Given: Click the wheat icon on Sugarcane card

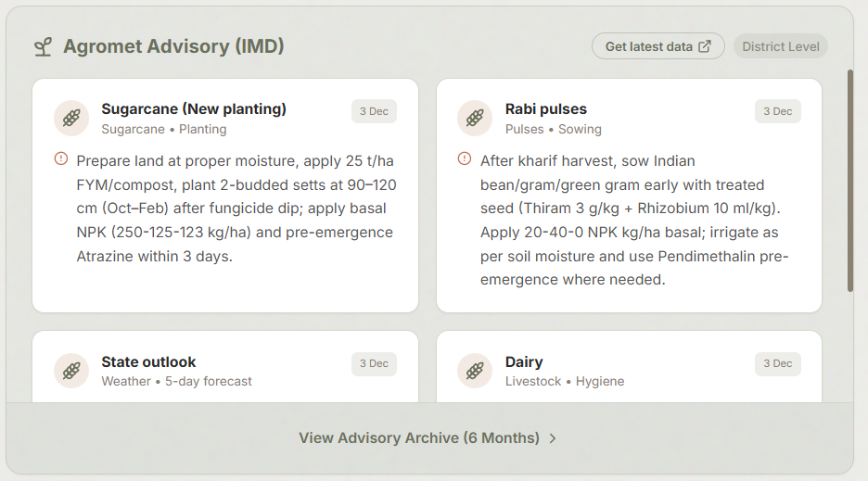Looking at the screenshot, I should [x=71, y=118].
